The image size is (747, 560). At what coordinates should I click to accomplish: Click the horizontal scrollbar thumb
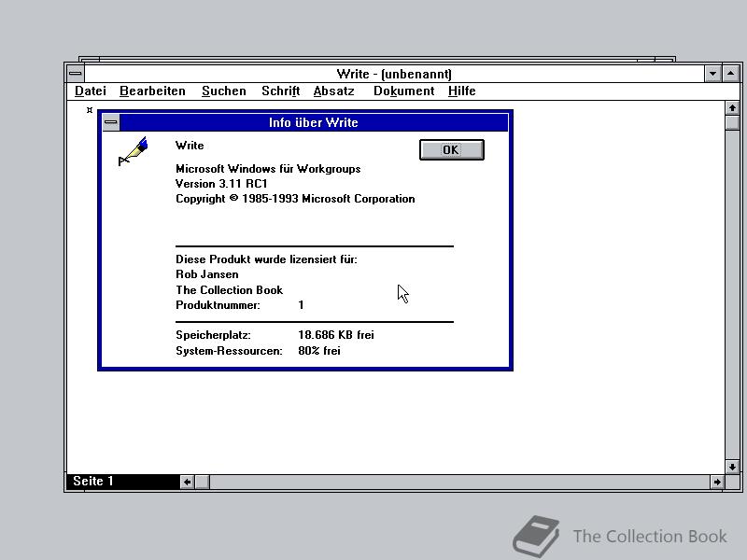[202, 482]
